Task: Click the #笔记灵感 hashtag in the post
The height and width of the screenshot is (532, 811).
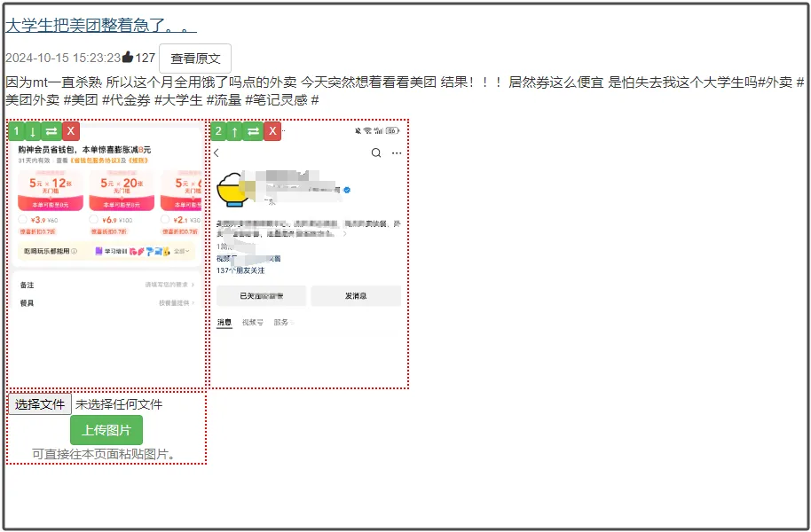Action: coord(277,100)
